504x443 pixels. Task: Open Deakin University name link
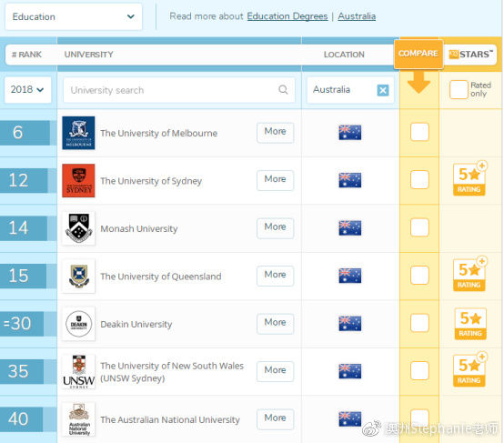click(136, 324)
